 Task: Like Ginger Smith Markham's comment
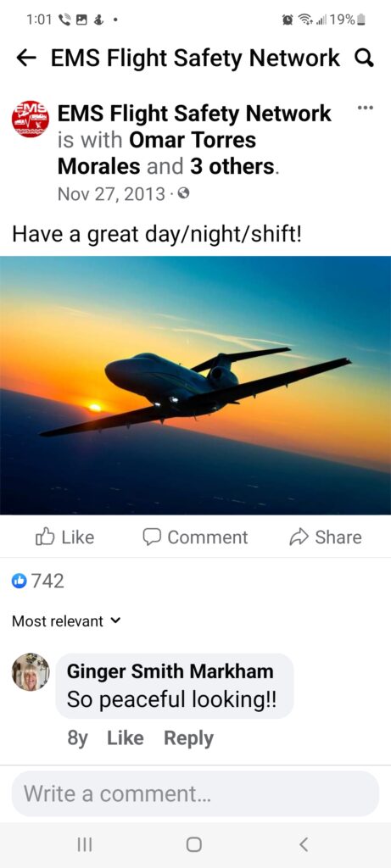click(x=126, y=738)
